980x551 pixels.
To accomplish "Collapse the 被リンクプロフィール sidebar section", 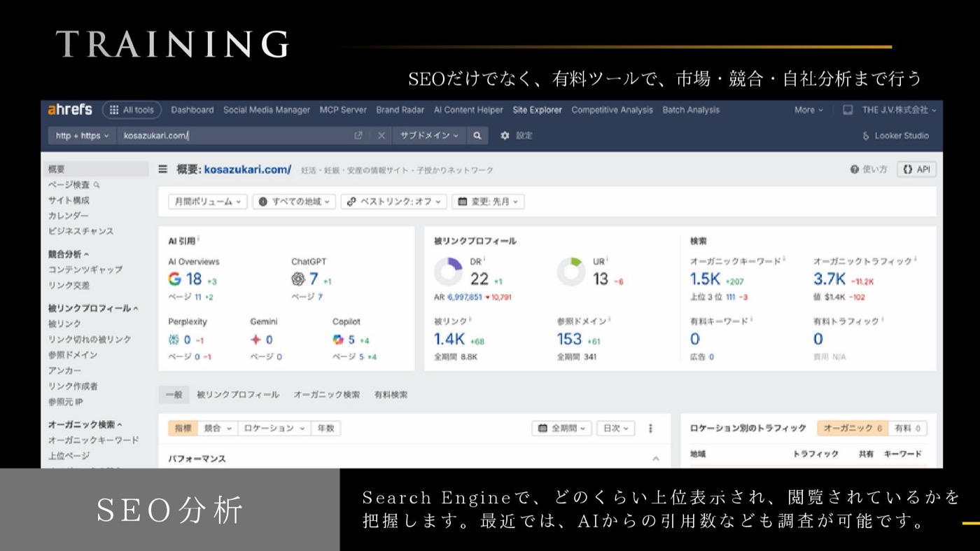I will coord(93,308).
